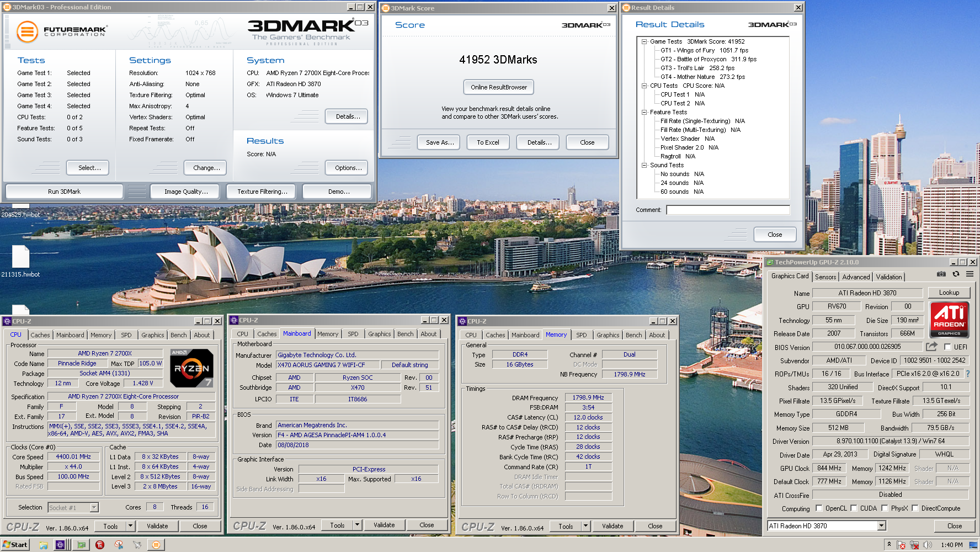980x552 pixels.
Task: Toggle the DirectCompute checkbox
Action: click(x=915, y=508)
